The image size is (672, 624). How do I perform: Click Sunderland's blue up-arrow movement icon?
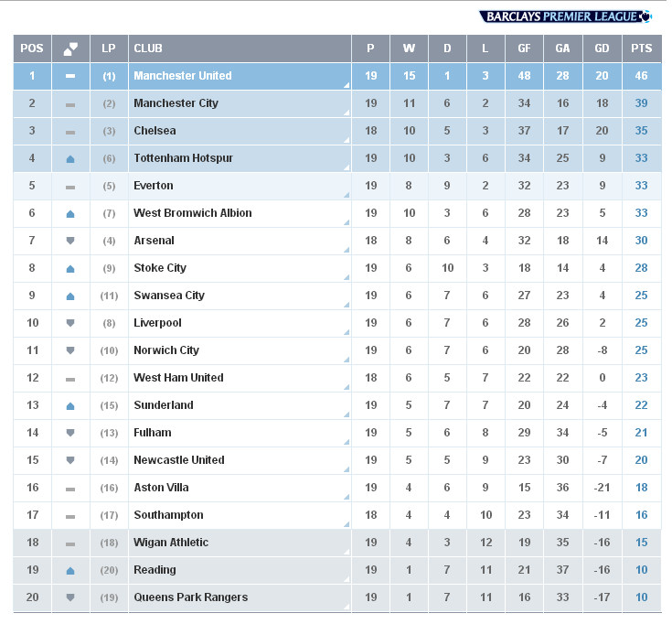[x=70, y=406]
